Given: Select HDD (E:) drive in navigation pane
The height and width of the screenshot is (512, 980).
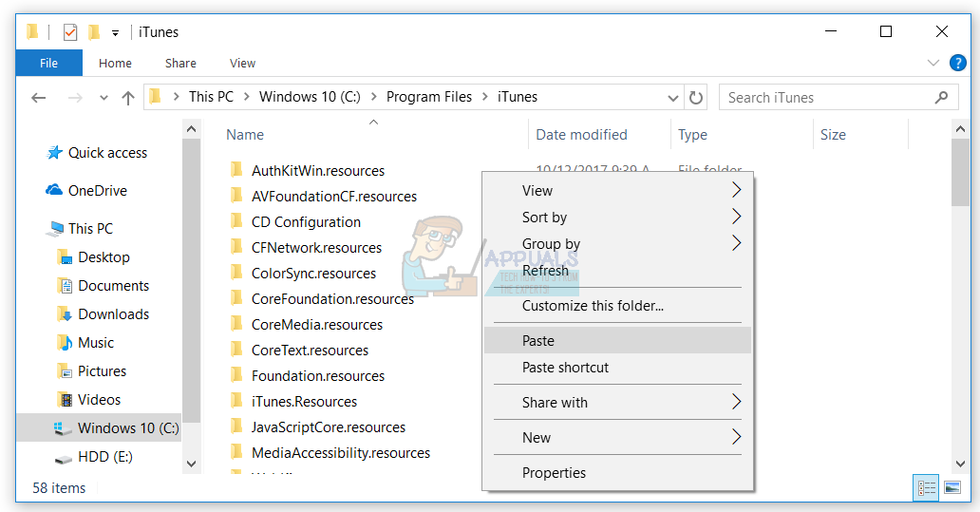Looking at the screenshot, I should pyautogui.click(x=93, y=457).
